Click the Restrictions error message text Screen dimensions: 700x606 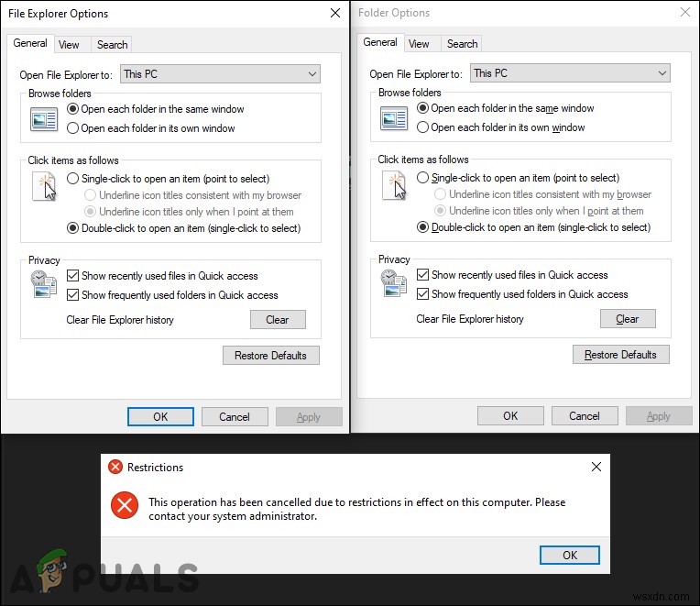click(356, 509)
